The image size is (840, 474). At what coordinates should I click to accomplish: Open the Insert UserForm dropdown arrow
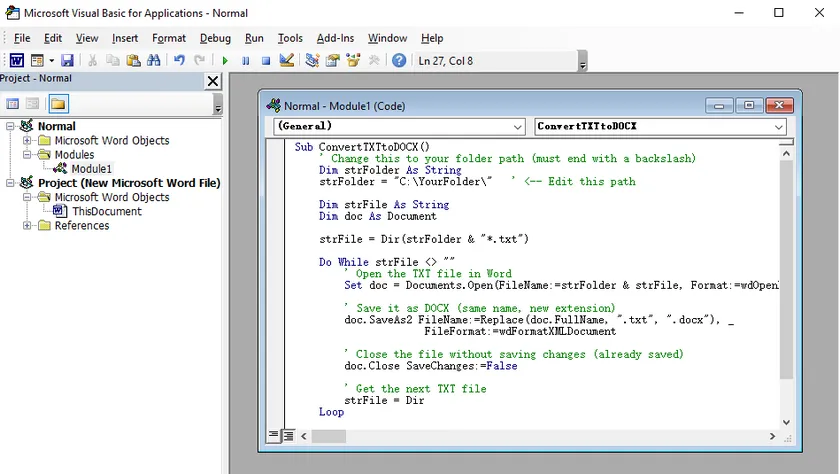point(51,61)
